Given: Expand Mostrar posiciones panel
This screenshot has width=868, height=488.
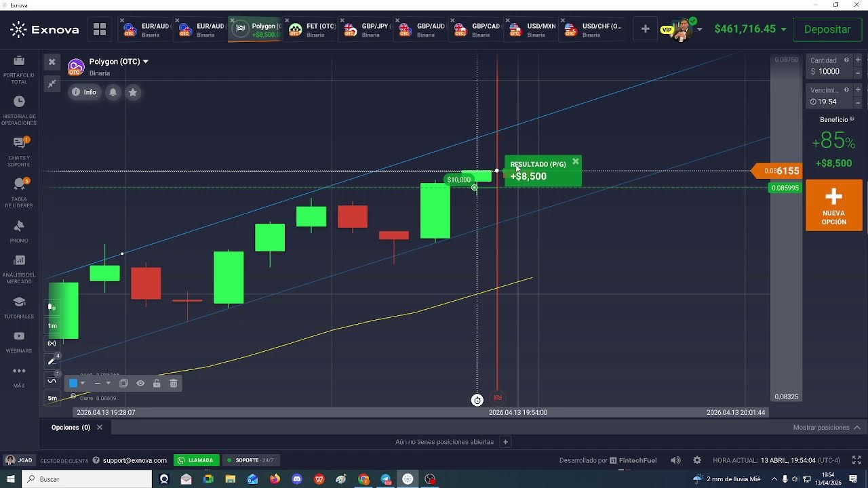Looking at the screenshot, I should click(x=827, y=428).
